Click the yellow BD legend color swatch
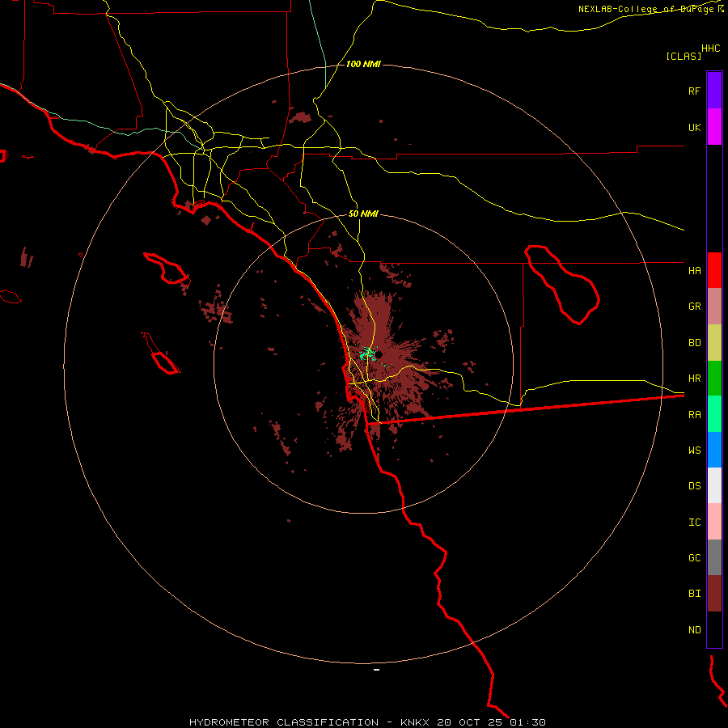This screenshot has height=728, width=728. (x=714, y=343)
